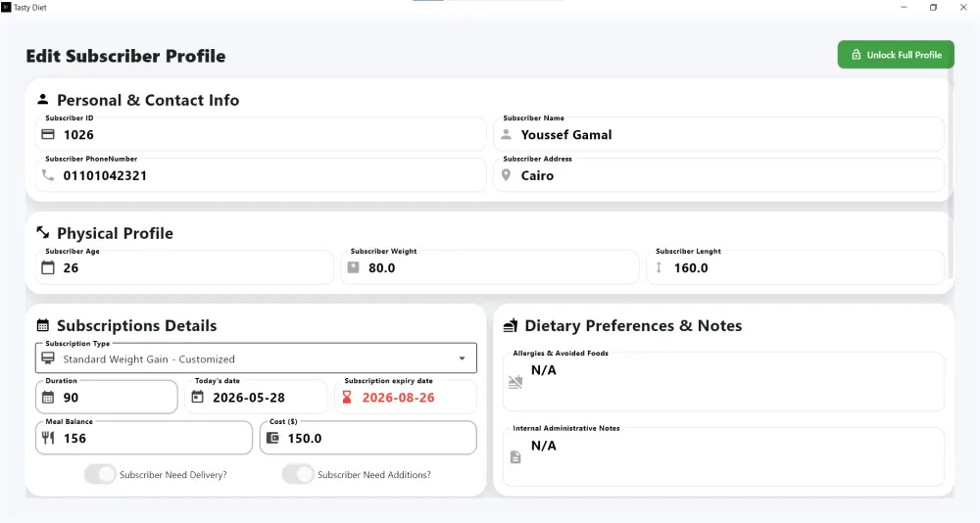Toggle the Subscriber Need Additions switch
This screenshot has height=523, width=980.
point(298,474)
